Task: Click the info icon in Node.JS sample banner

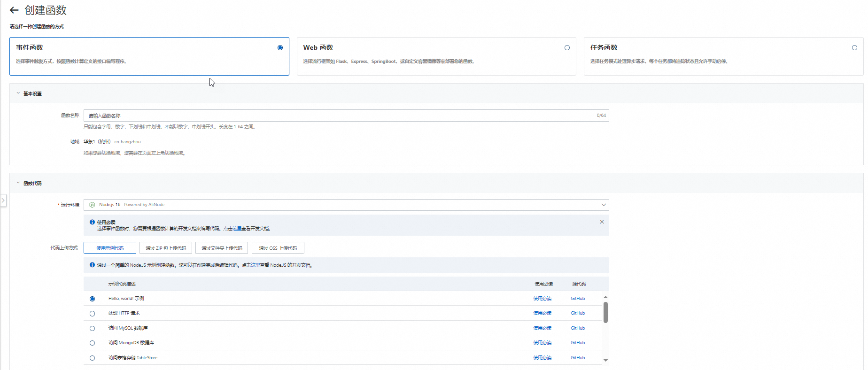Action: [92, 265]
